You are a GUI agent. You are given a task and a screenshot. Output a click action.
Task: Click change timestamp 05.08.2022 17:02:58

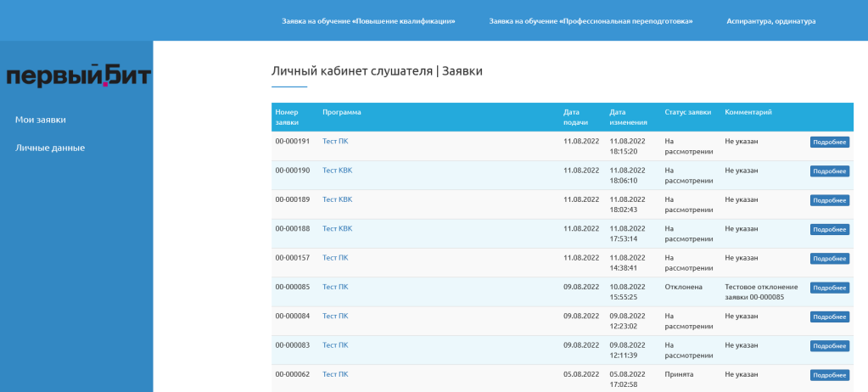click(x=627, y=379)
